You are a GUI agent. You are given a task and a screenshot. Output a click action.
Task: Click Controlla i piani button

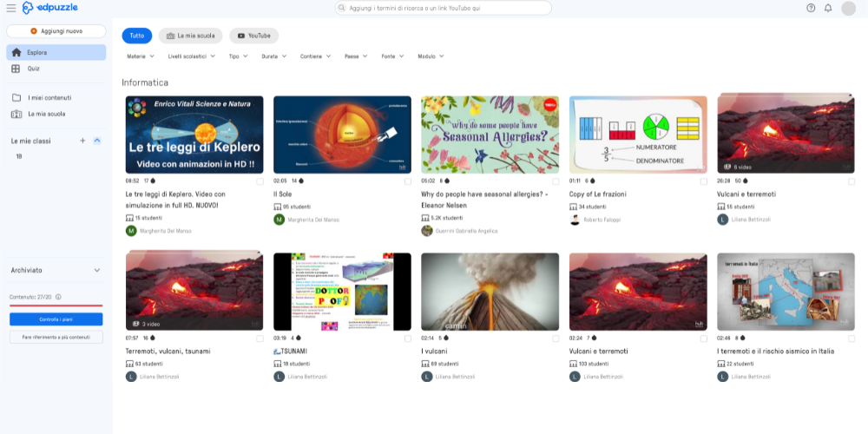click(56, 319)
